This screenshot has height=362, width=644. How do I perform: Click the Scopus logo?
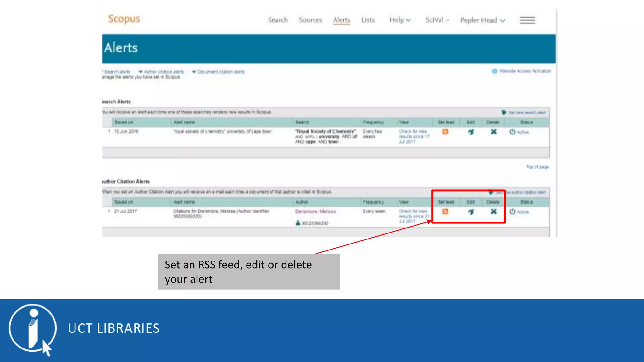click(124, 19)
